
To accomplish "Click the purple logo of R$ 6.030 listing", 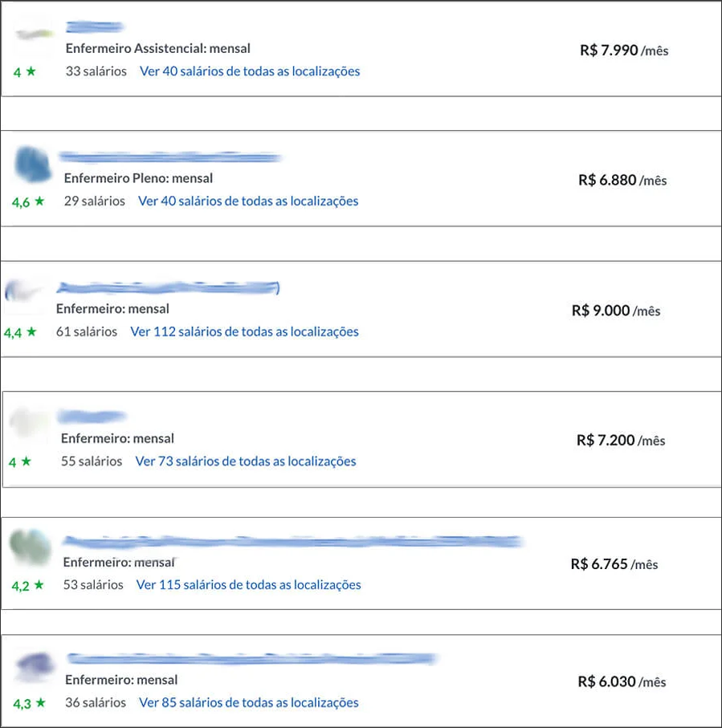I will coord(34,665).
